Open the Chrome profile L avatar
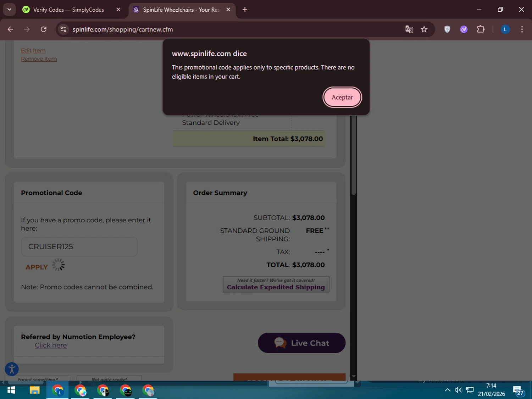Screen dimensions: 532x399 pos(505,29)
